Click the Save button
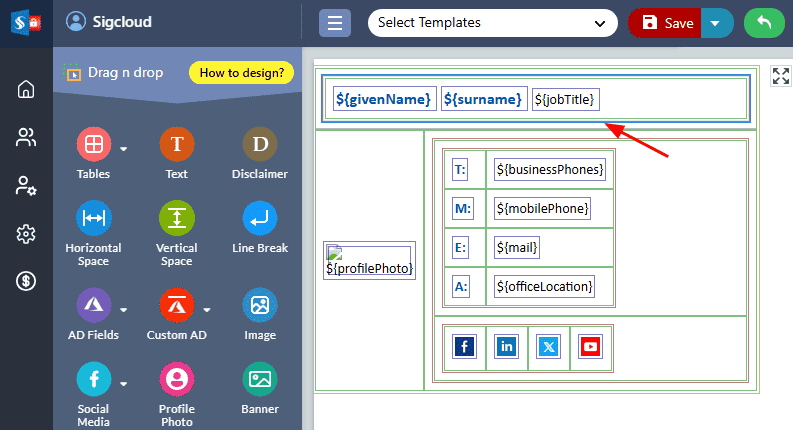793x430 pixels. (x=666, y=23)
